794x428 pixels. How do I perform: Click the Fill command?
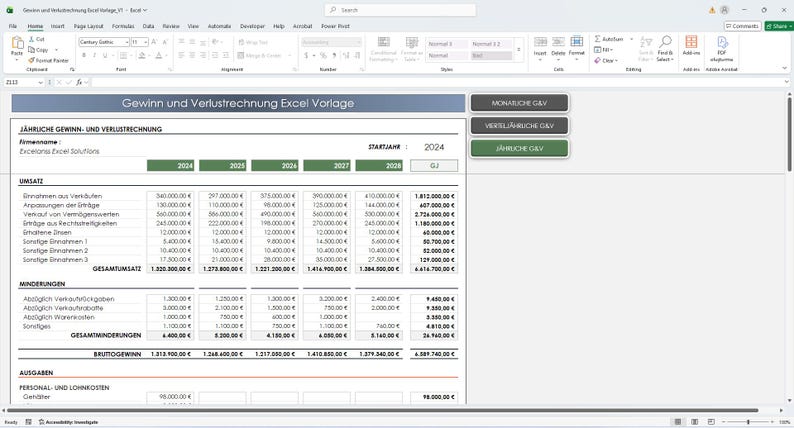point(604,50)
